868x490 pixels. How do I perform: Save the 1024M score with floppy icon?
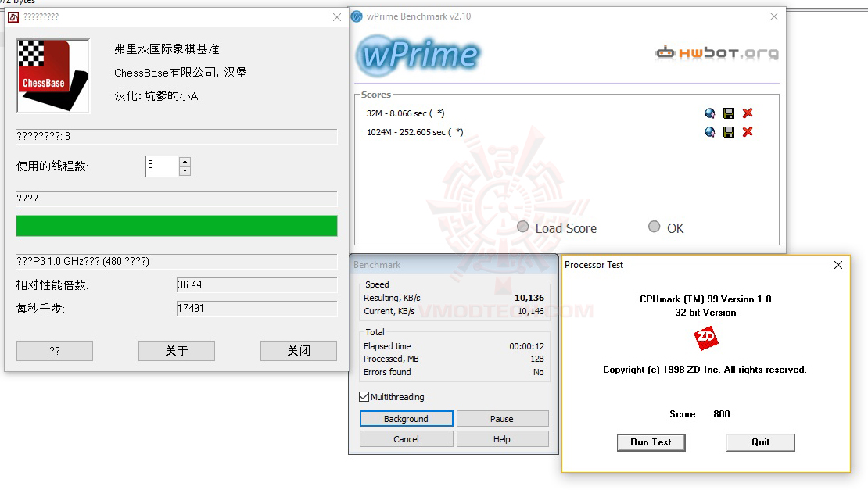(x=729, y=132)
